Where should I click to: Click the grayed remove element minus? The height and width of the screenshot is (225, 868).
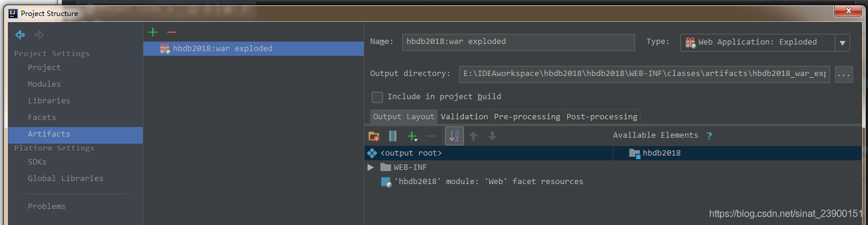tap(431, 137)
